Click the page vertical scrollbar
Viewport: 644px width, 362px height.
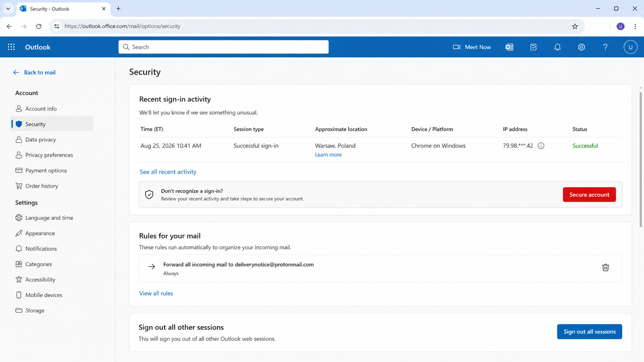tap(641, 159)
